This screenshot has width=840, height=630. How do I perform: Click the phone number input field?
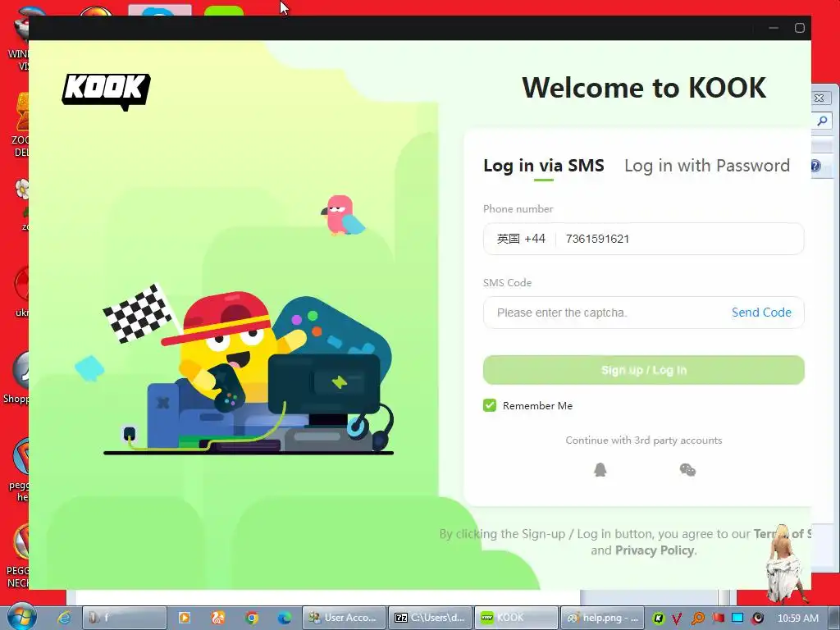pos(679,239)
